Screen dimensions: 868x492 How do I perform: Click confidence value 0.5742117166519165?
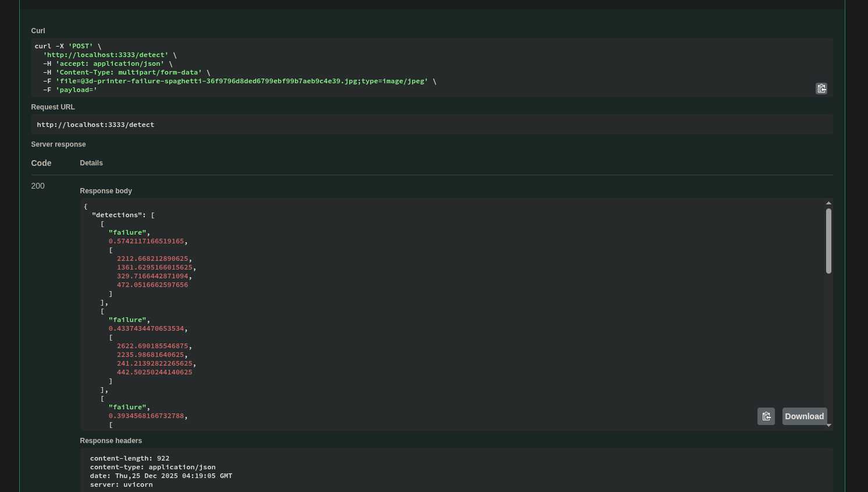tap(146, 241)
